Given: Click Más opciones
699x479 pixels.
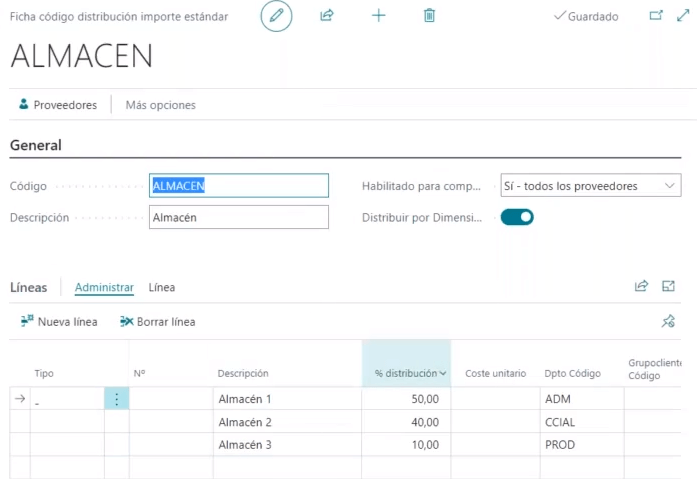Looking at the screenshot, I should tap(160, 105).
